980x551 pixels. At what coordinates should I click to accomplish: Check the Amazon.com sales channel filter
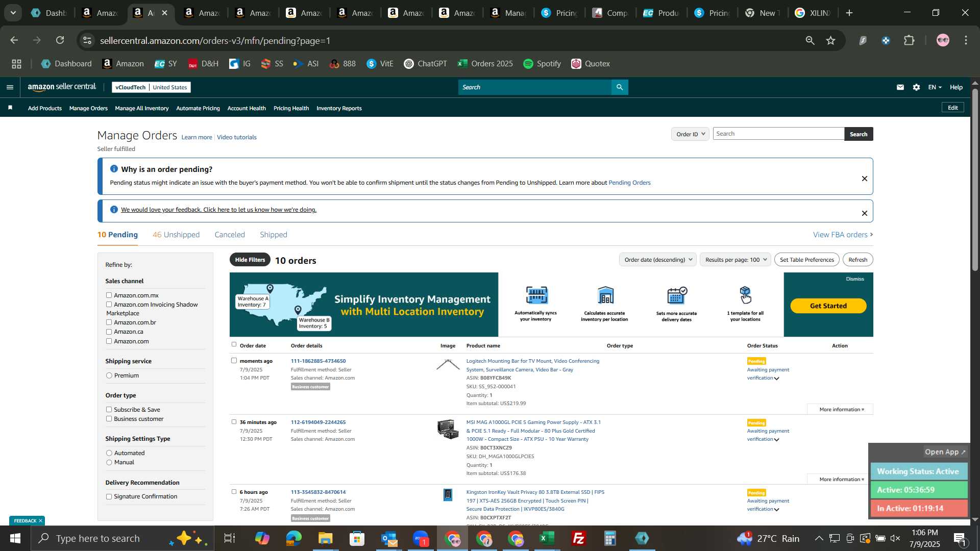109,341
